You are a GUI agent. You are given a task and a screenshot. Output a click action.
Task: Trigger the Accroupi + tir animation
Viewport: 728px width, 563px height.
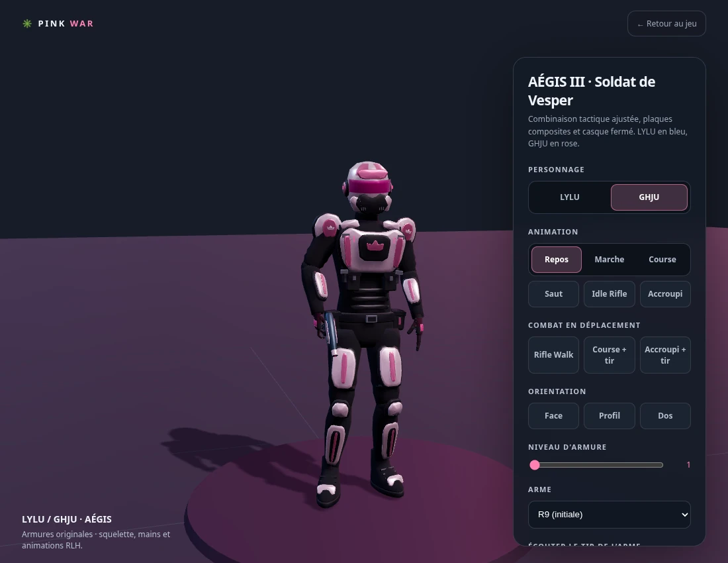(x=665, y=355)
